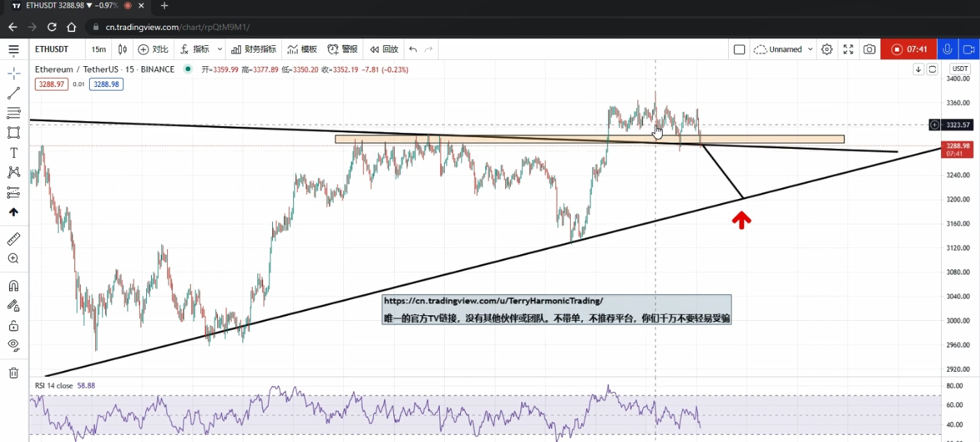Select the text annotation tool
The height and width of the screenshot is (442, 980).
[x=14, y=152]
